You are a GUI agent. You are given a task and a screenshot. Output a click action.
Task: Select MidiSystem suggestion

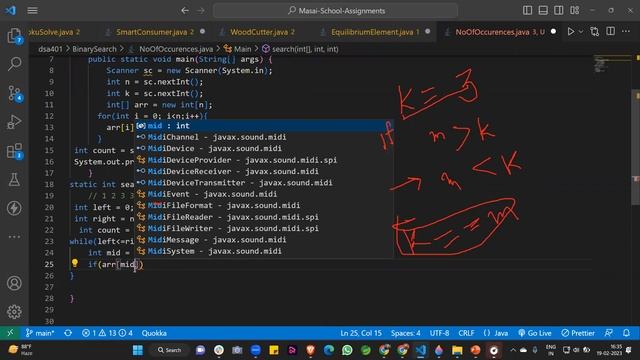tap(264, 251)
